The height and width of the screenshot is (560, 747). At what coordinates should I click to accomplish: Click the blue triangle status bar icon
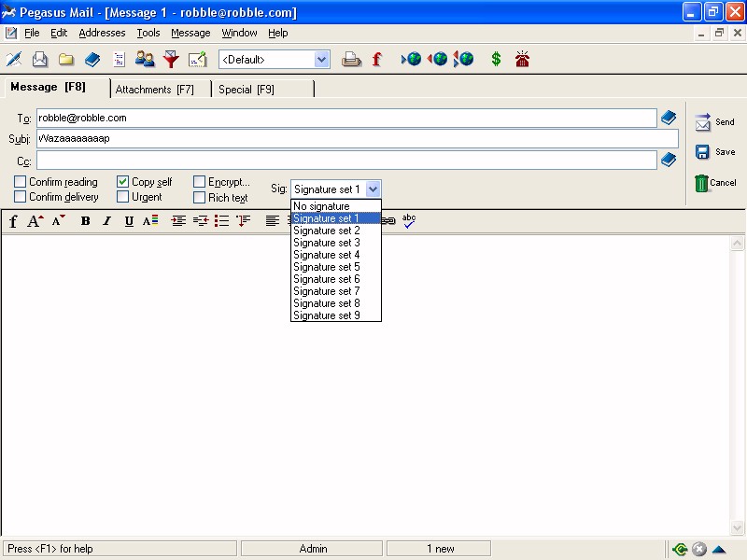click(719, 550)
